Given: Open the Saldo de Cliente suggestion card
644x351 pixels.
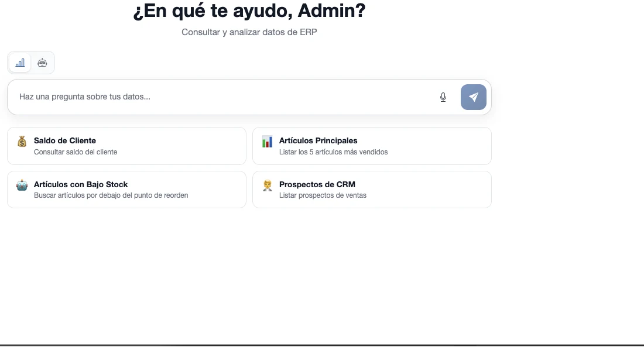Looking at the screenshot, I should [x=126, y=146].
